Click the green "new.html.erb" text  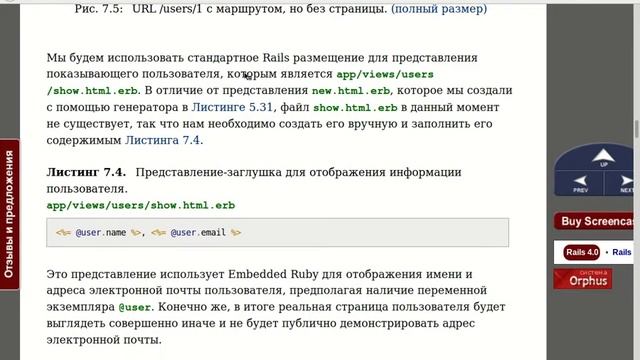coord(351,91)
